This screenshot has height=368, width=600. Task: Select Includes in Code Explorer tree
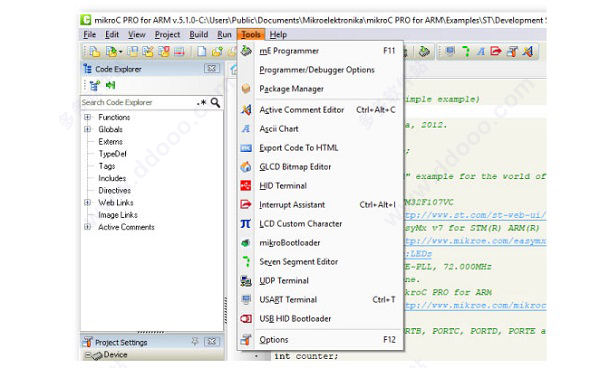[x=112, y=178]
